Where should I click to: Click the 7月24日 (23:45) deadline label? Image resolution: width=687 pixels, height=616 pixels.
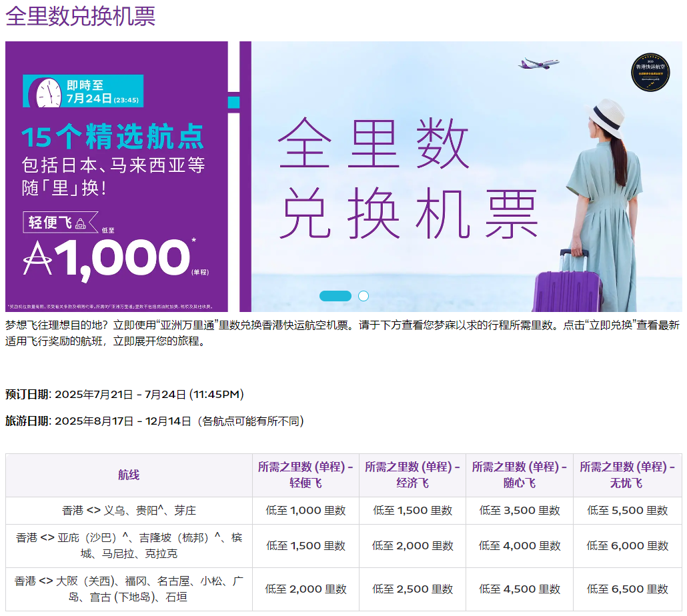point(102,99)
